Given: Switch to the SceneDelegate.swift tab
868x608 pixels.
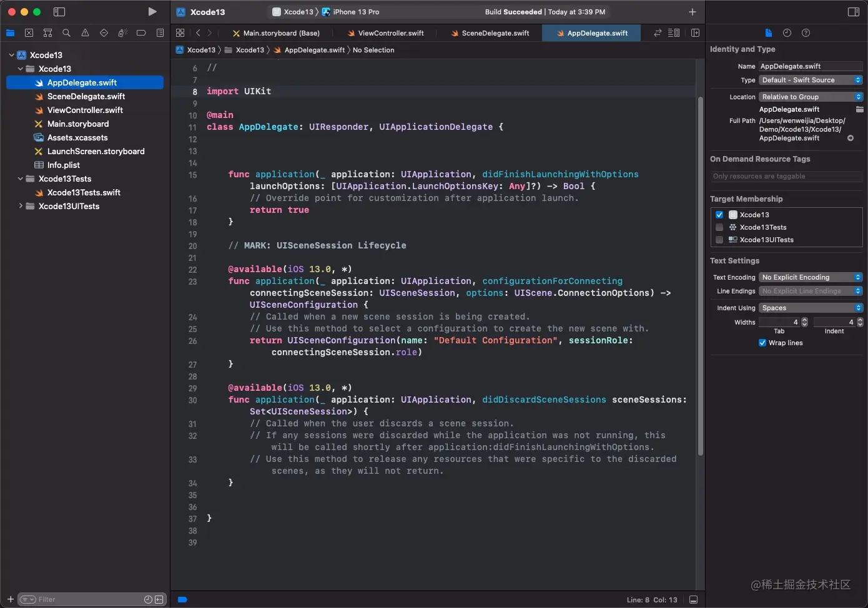Looking at the screenshot, I should coord(495,33).
